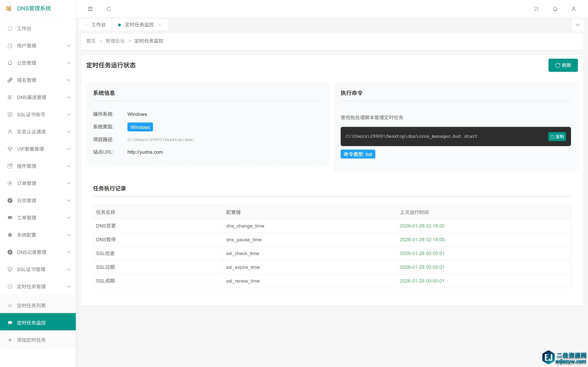Click the green 刷新 button
This screenshot has height=367, width=588.
(x=563, y=65)
